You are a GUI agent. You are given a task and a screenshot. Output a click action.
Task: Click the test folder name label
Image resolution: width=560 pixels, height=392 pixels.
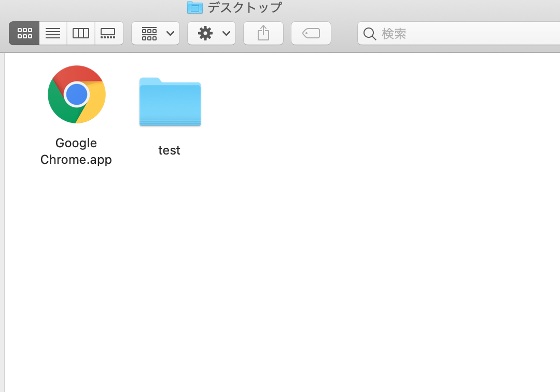169,150
